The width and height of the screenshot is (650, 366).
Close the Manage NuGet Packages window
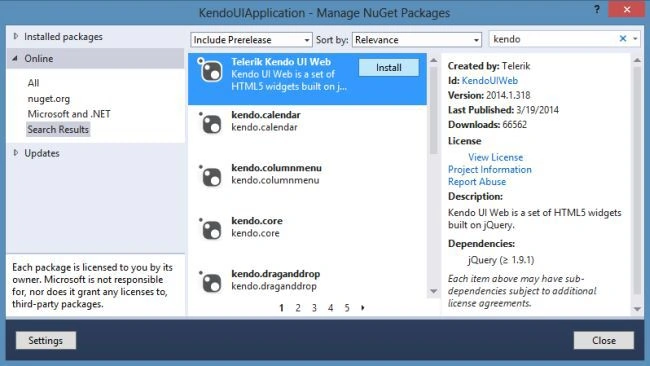point(626,9)
